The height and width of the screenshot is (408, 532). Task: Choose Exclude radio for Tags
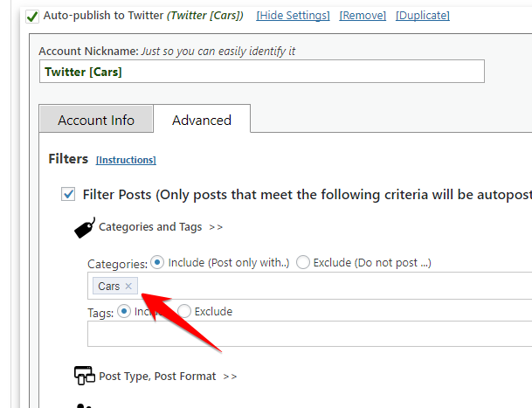click(x=184, y=311)
